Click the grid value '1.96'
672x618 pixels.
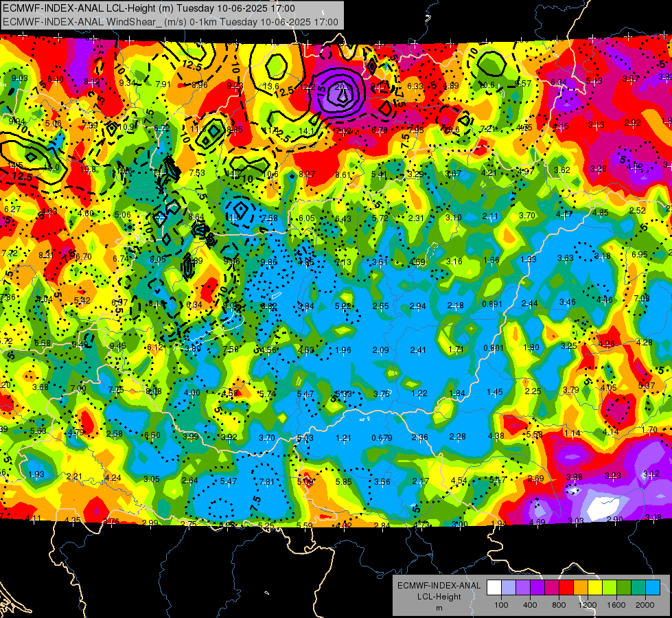(x=343, y=350)
